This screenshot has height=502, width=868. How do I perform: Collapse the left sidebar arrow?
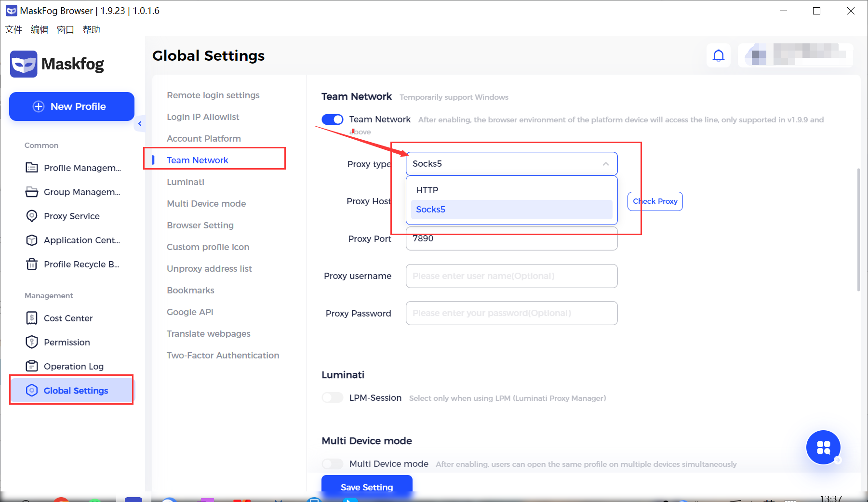(x=139, y=124)
